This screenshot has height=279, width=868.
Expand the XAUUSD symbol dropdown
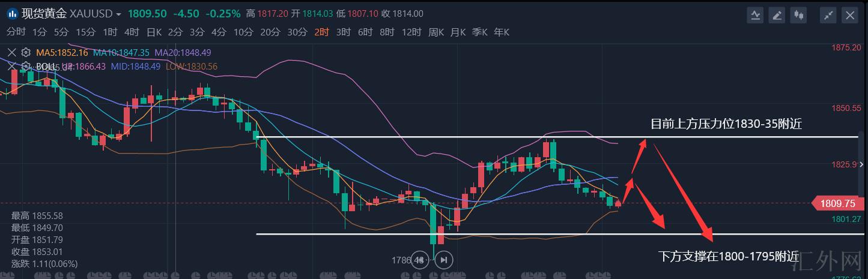(x=118, y=14)
